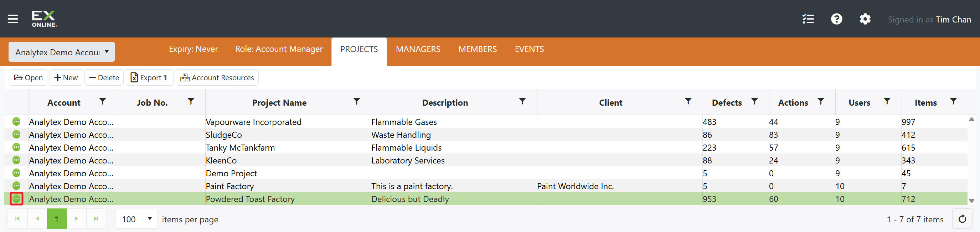Select the Demo Project name cell
Screen dimensions: 980x232
(288, 173)
